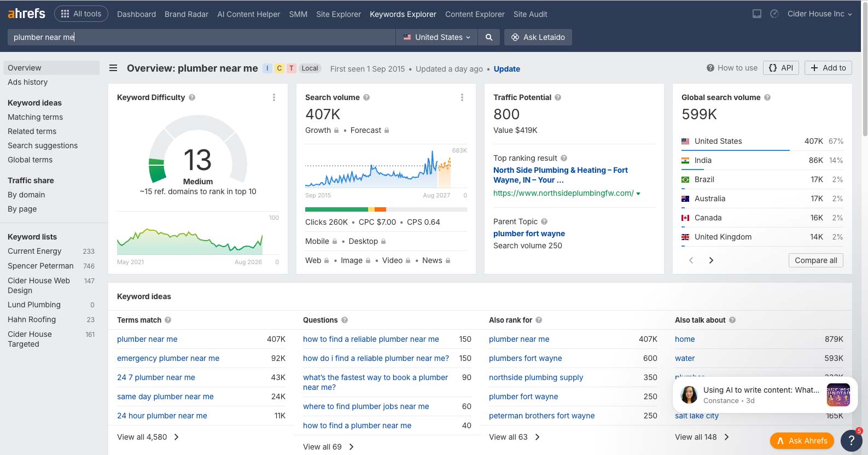Click the Add to button
The width and height of the screenshot is (868, 455).
(x=828, y=68)
